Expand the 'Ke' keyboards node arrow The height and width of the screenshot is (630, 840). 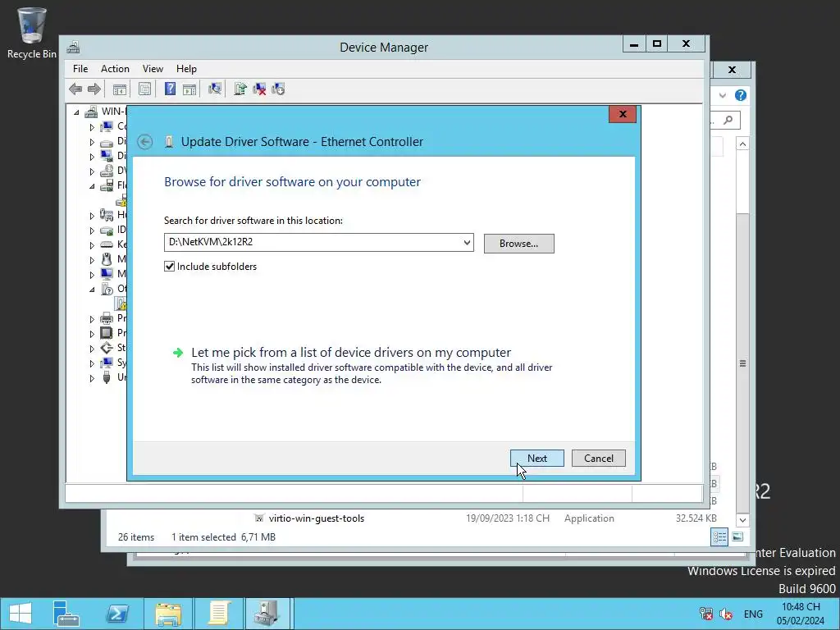(x=92, y=244)
